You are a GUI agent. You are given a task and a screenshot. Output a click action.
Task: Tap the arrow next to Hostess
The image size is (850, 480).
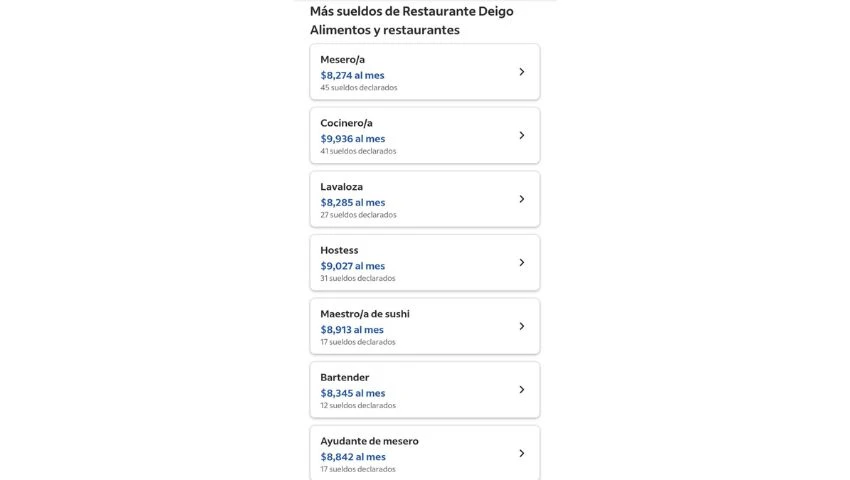(x=521, y=263)
